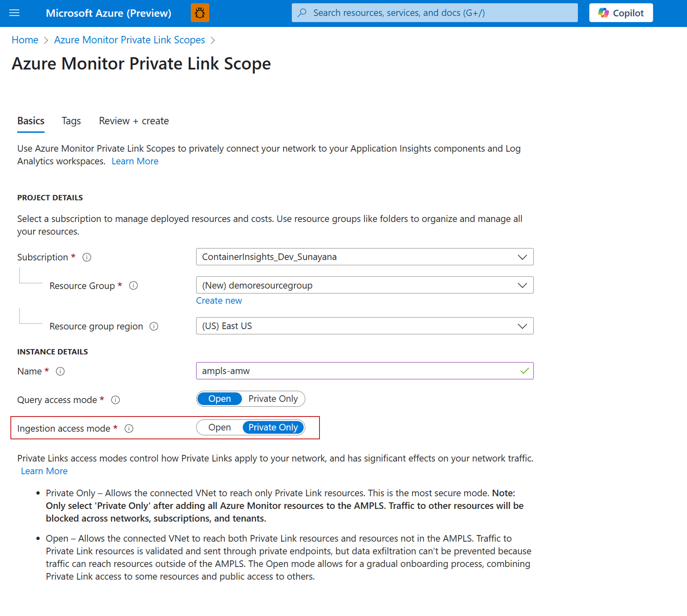Click the Resource group region info icon
687x616 pixels.
[x=154, y=326]
